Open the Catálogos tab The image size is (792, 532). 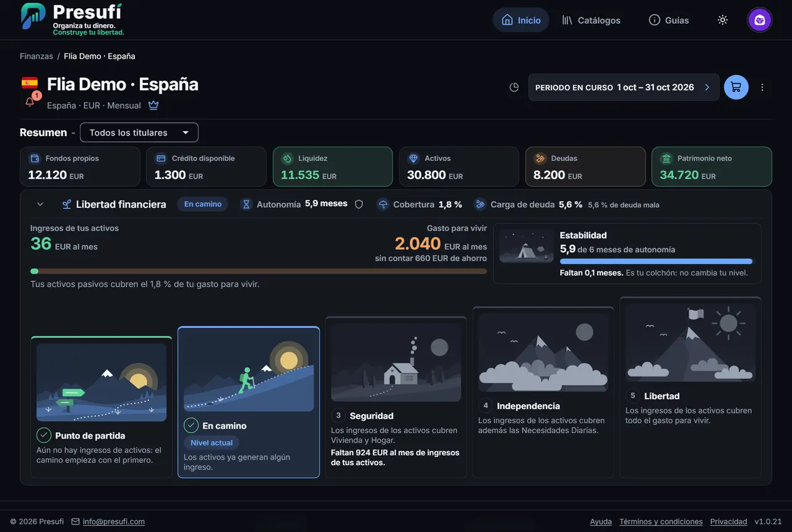point(591,20)
